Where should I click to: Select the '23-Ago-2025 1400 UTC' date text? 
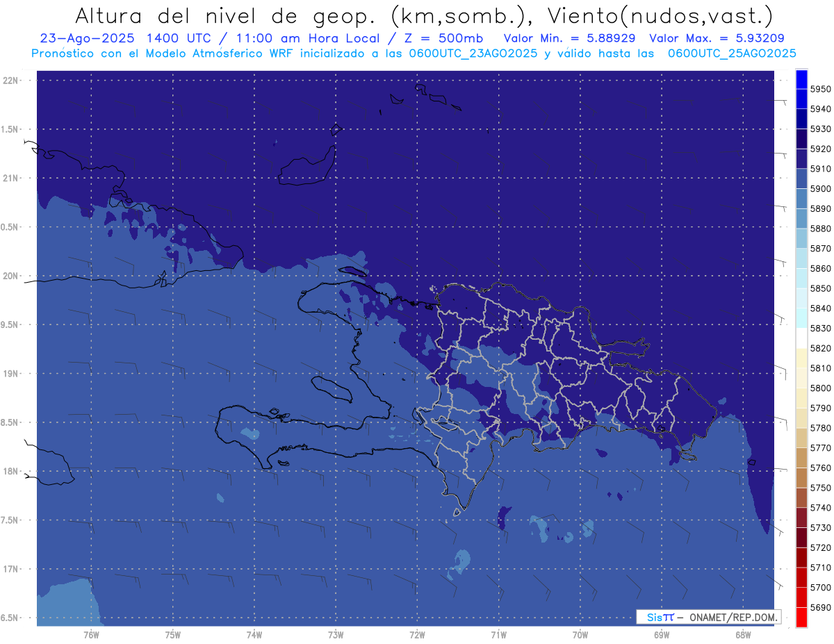click(x=126, y=39)
